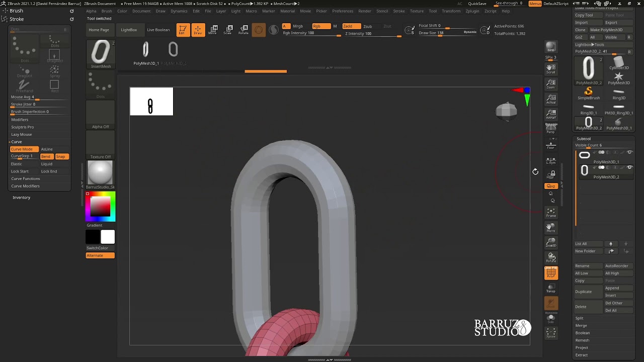Activate the Edit mode button

[x=183, y=30]
